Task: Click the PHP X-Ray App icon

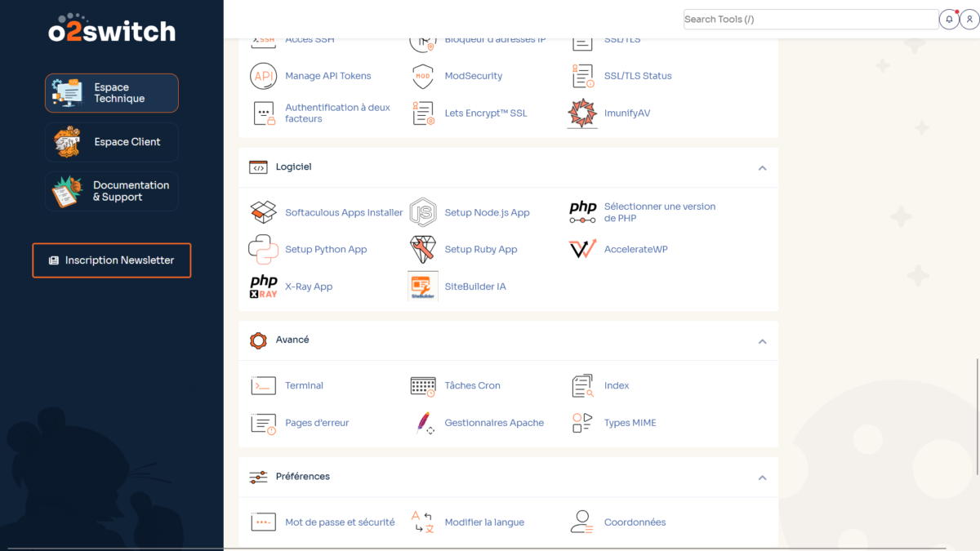Action: (x=263, y=287)
